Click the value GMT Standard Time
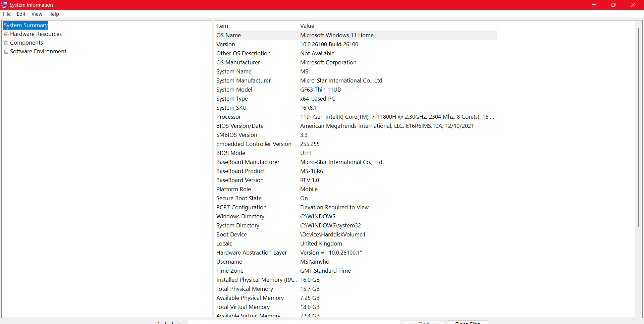The image size is (644, 324). pos(325,271)
